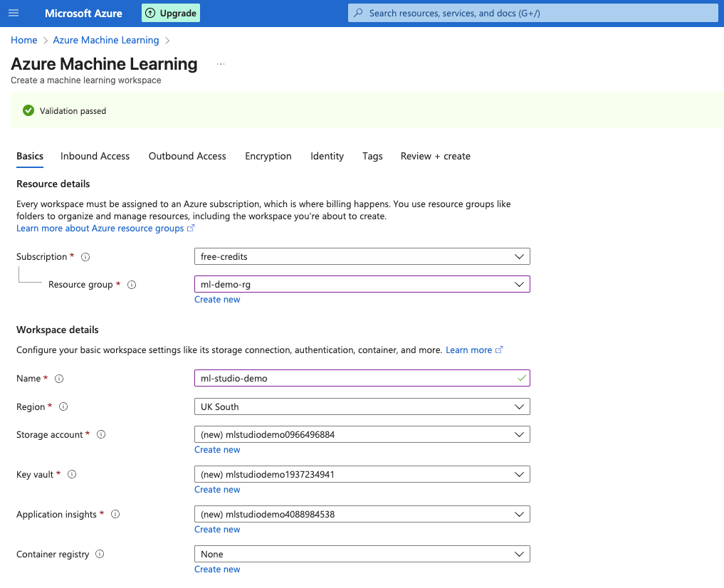Open Learn more link in Workspace details
The width and height of the screenshot is (724, 588).
point(474,350)
